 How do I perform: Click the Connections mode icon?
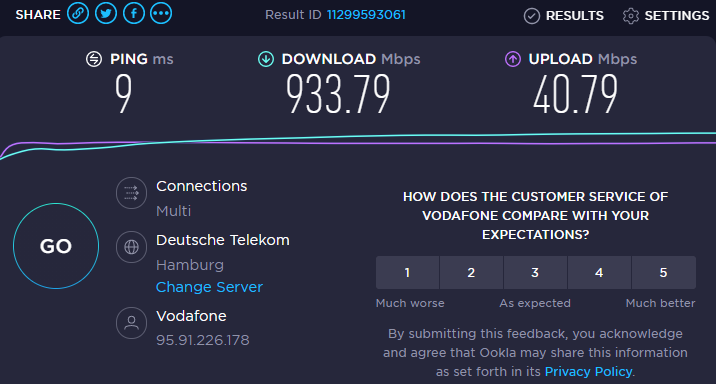click(132, 193)
